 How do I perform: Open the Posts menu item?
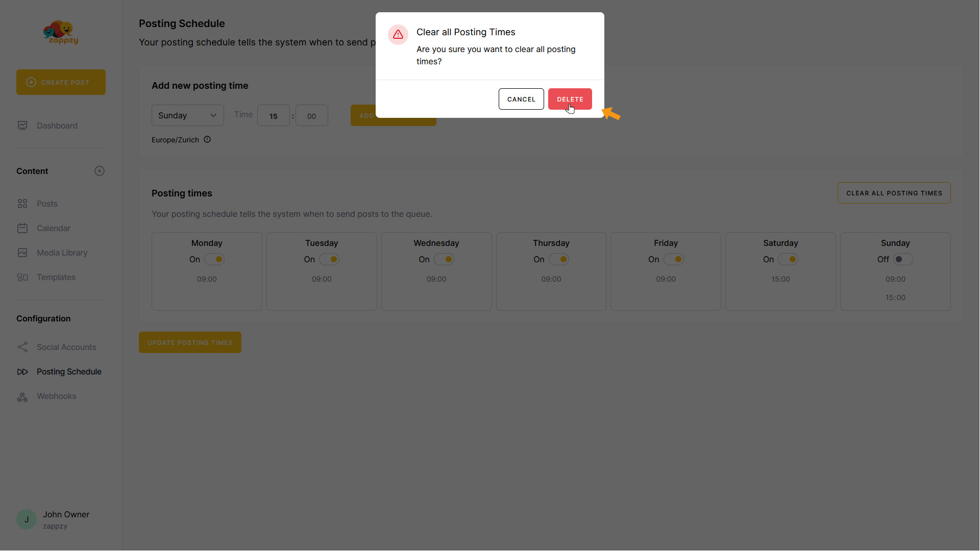[x=47, y=204]
